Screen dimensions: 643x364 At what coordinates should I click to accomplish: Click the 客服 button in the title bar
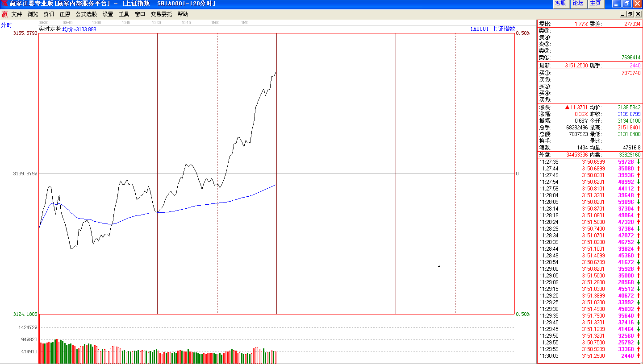click(560, 4)
